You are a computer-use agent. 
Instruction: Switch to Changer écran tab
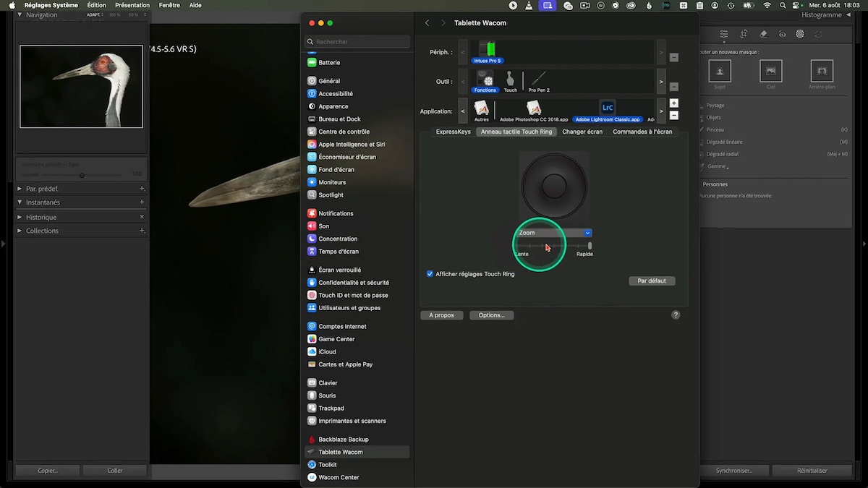[x=582, y=132]
